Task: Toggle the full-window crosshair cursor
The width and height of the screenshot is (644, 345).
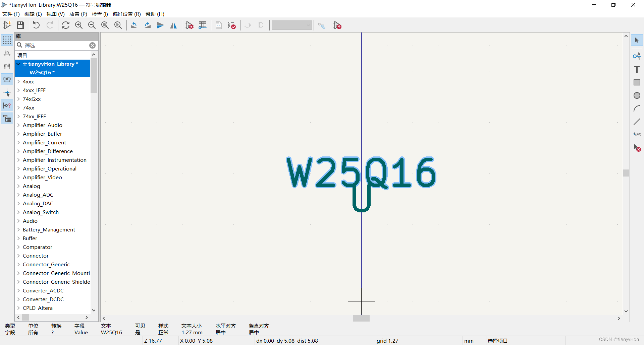Action: pyautogui.click(x=7, y=93)
